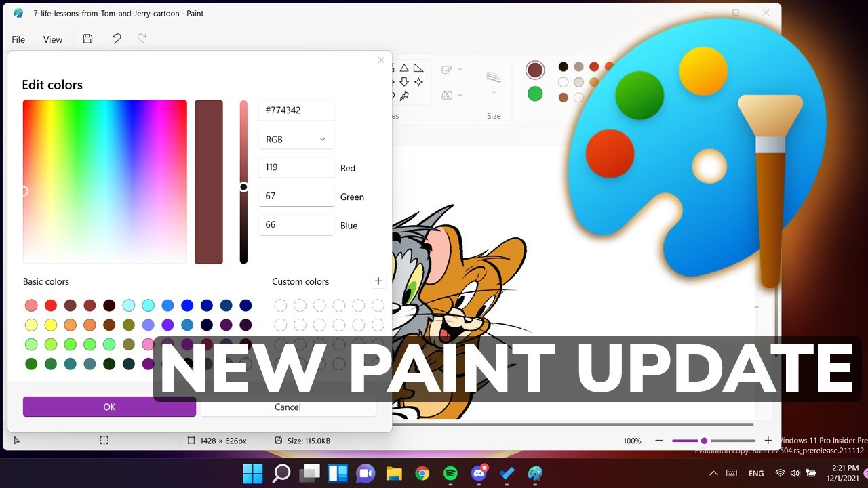Open Task View from the taskbar
868x488 pixels.
pos(310,472)
